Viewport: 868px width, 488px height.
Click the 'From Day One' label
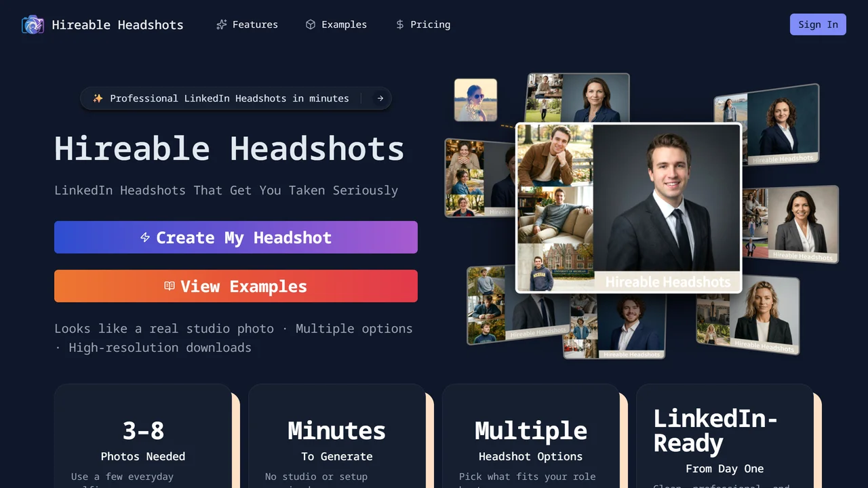tap(725, 469)
